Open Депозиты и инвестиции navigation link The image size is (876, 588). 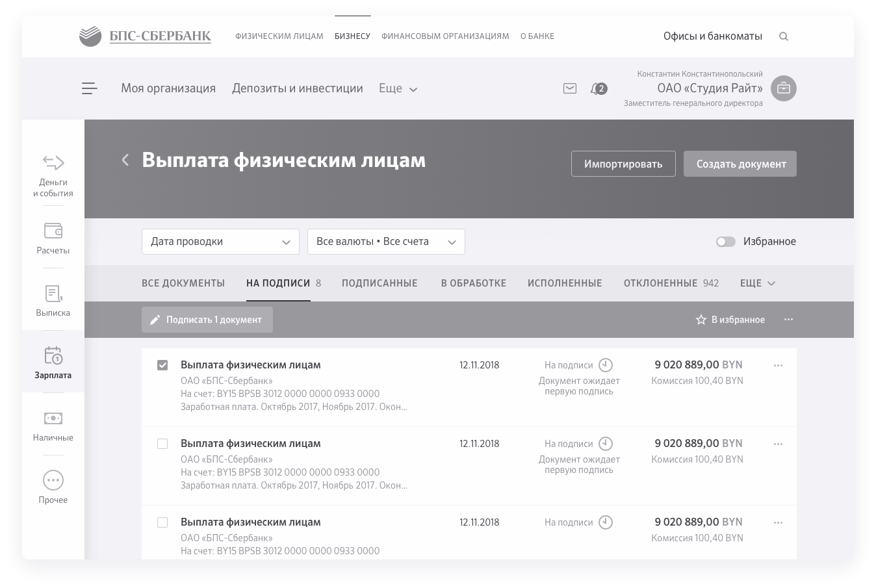click(298, 88)
